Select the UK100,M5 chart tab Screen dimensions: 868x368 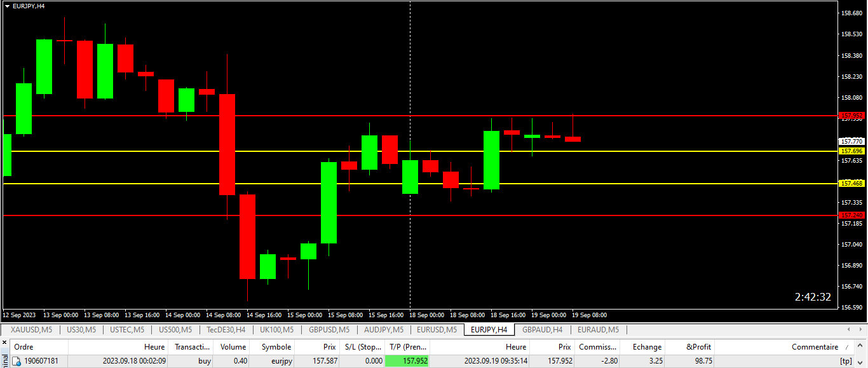[277, 330]
